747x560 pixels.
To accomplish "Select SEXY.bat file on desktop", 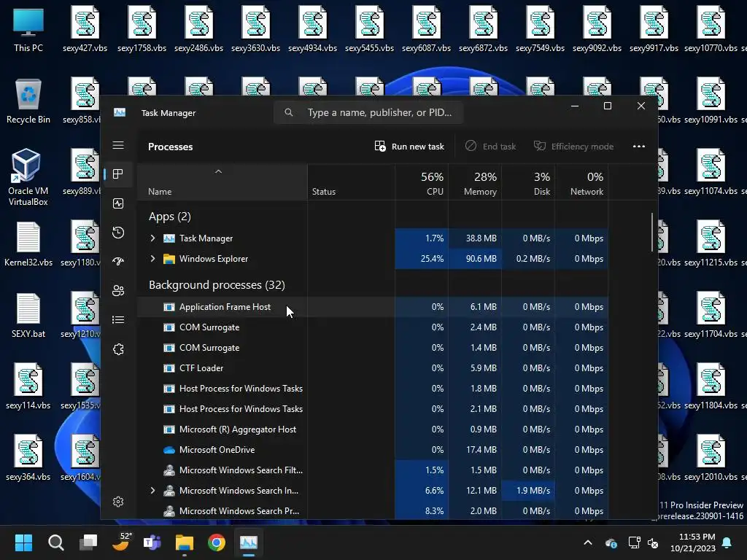I will [x=28, y=316].
